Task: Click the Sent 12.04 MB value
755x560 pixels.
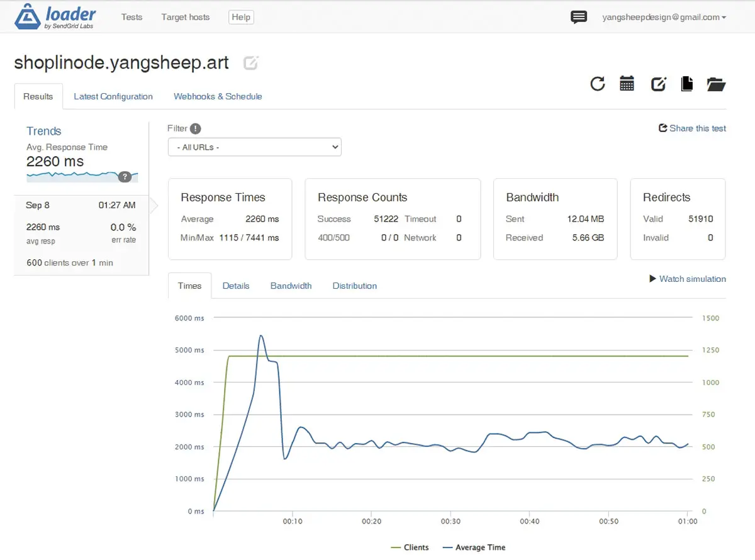Action: click(585, 219)
